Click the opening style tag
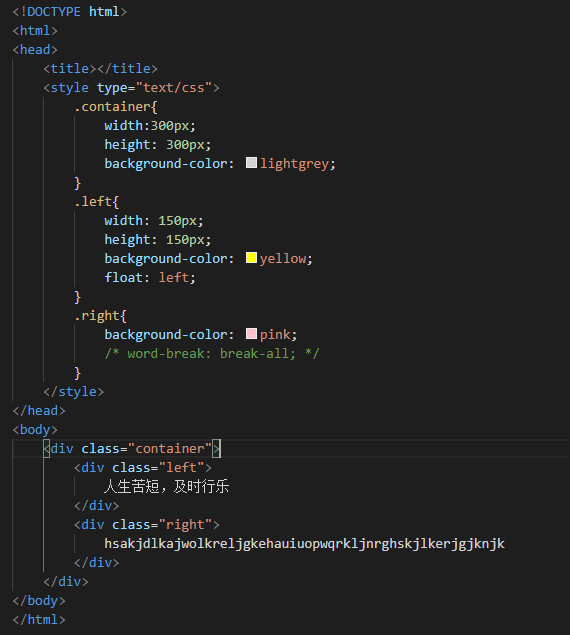Viewport: 570px width, 635px height. (x=131, y=88)
